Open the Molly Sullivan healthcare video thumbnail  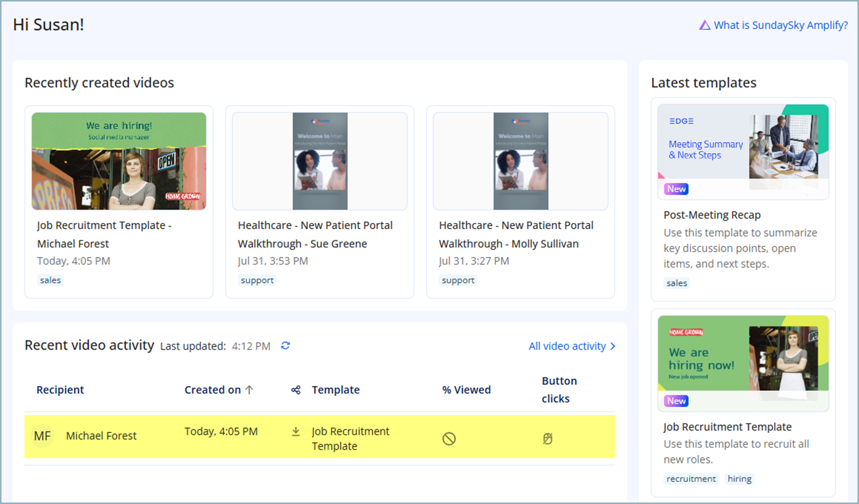(x=521, y=161)
